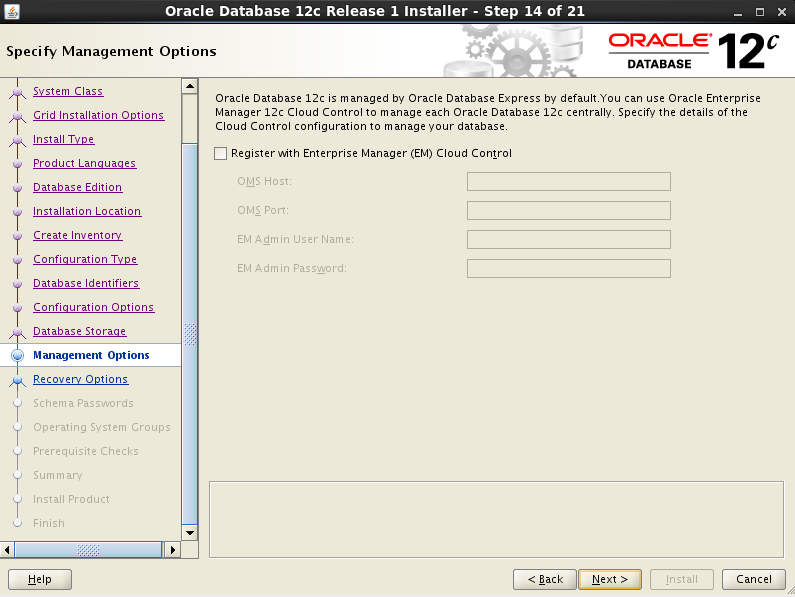Viewport: 795px width, 597px height.
Task: Click the step list scroll-up arrow
Action: [190, 86]
